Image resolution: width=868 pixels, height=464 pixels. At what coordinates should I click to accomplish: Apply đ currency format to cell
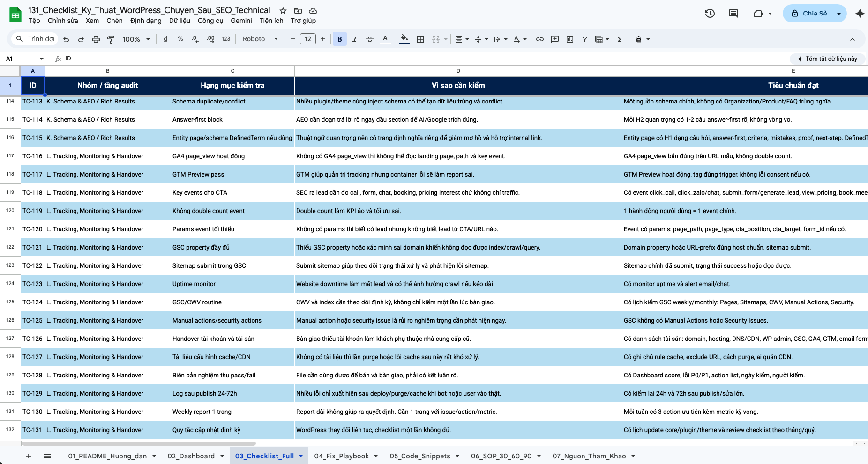pos(165,39)
